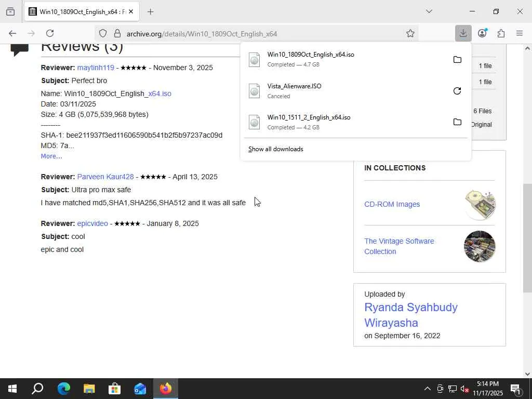Click scrollbar down arrow
The height and width of the screenshot is (399, 532).
tap(527, 374)
